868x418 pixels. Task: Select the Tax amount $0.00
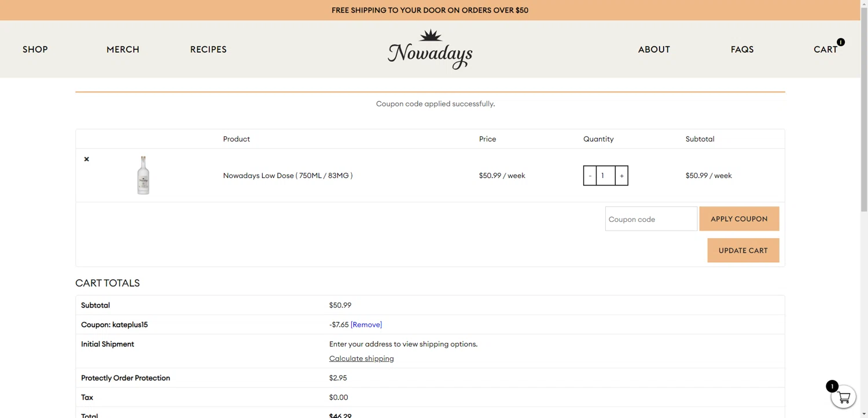pos(339,398)
